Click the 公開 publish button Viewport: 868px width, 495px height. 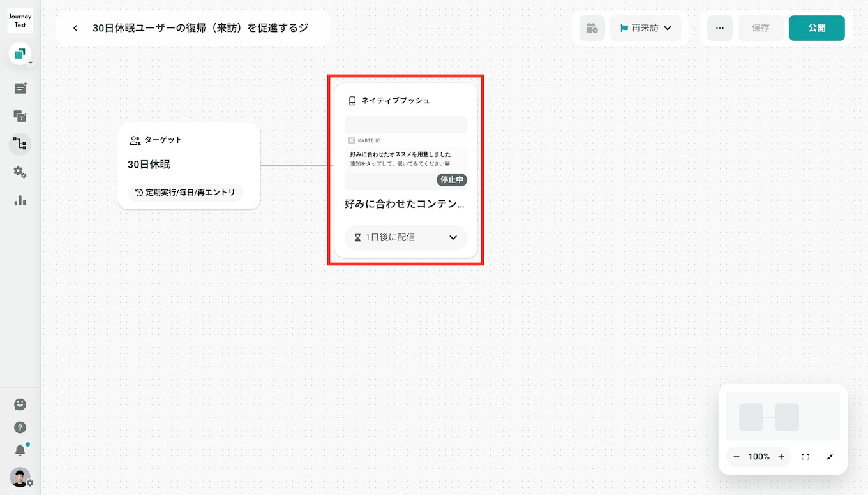(817, 28)
